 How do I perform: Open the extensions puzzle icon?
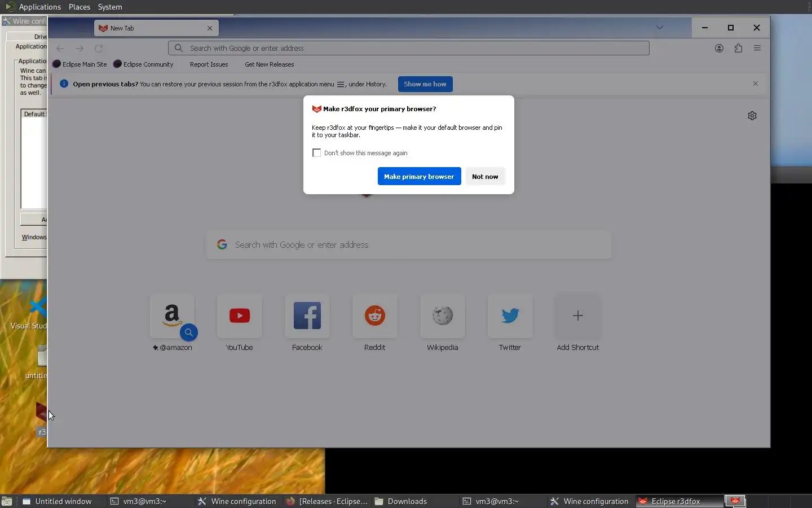point(738,48)
